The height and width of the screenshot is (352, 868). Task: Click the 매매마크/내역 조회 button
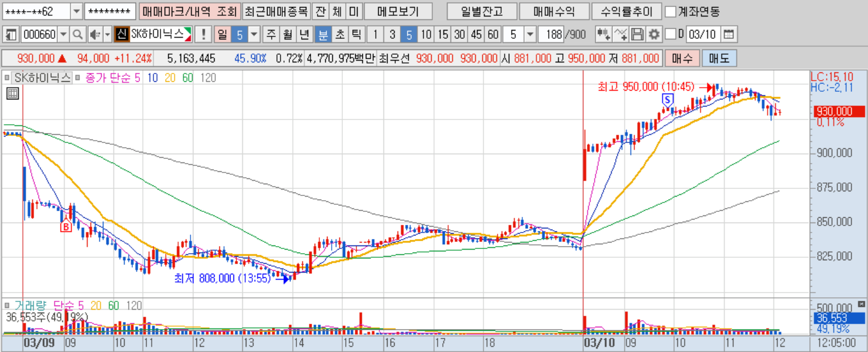190,11
